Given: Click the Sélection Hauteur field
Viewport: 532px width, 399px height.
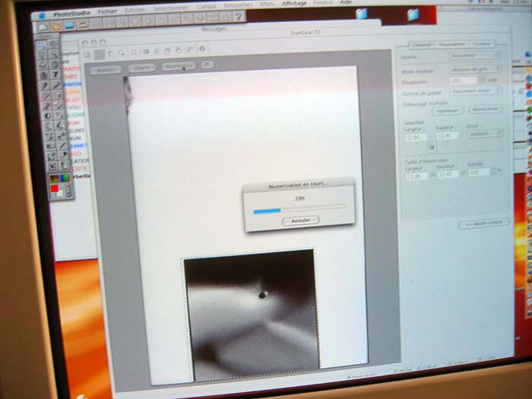Looking at the screenshot, I should [x=447, y=136].
